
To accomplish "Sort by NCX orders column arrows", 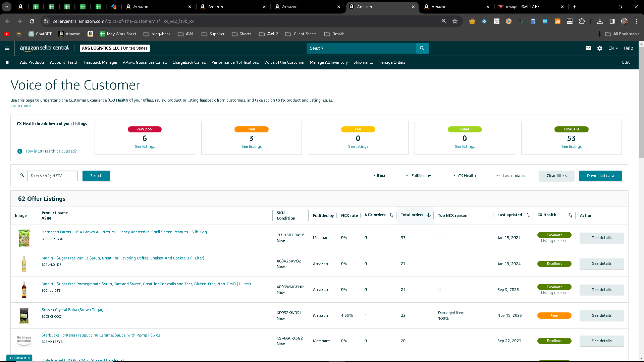I will pos(391,215).
